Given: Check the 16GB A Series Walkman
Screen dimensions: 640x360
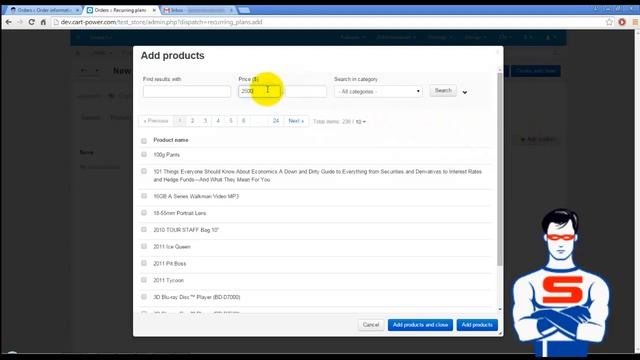Looking at the screenshot, I should pyautogui.click(x=144, y=196).
